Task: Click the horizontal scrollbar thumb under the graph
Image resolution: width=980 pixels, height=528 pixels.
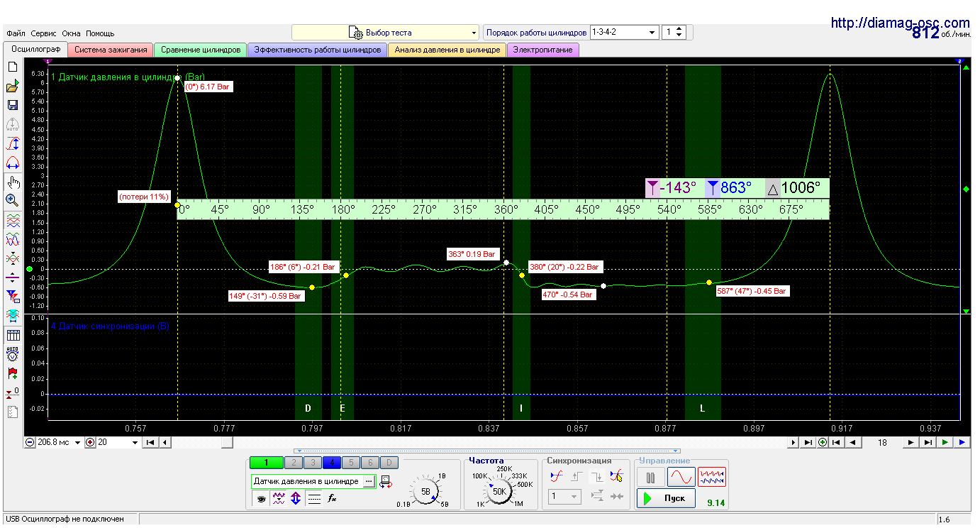Action: (x=226, y=442)
